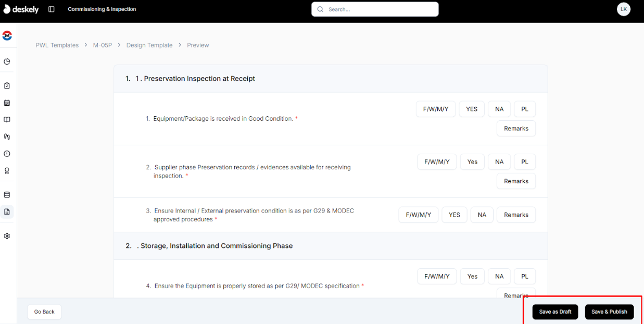644x324 pixels.
Task: Click the database icon in sidebar
Action: click(x=7, y=194)
